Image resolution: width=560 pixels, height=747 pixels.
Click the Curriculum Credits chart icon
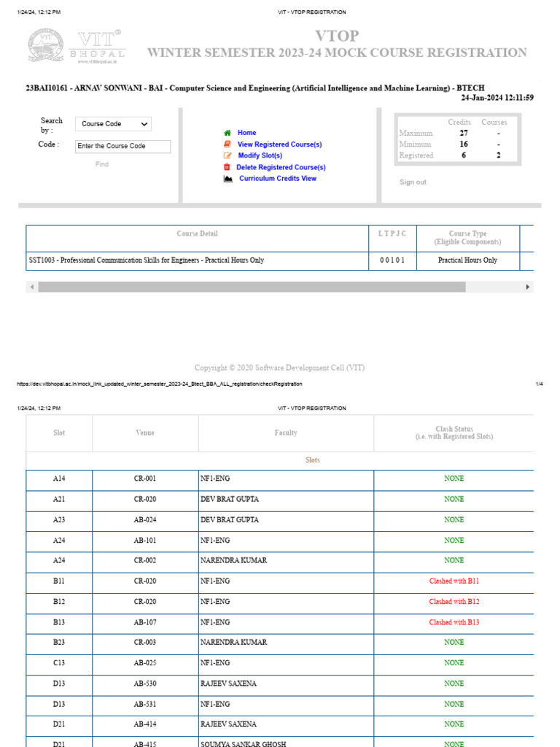pos(228,179)
